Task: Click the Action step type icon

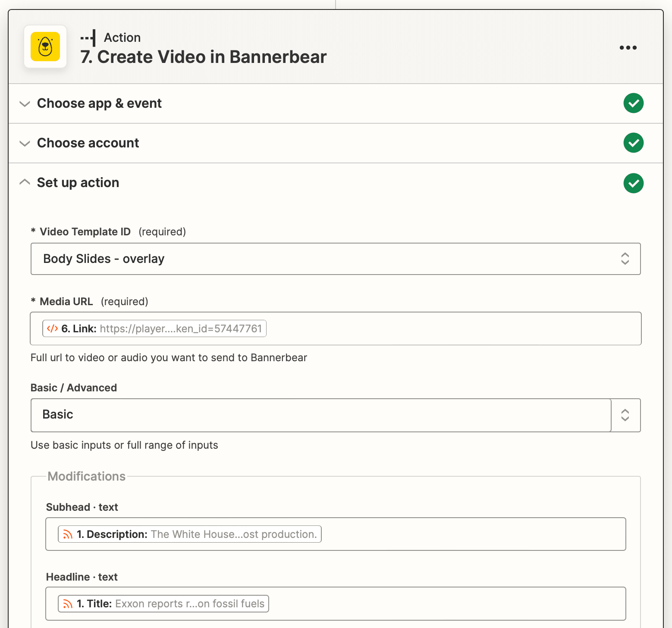Action: [x=88, y=38]
